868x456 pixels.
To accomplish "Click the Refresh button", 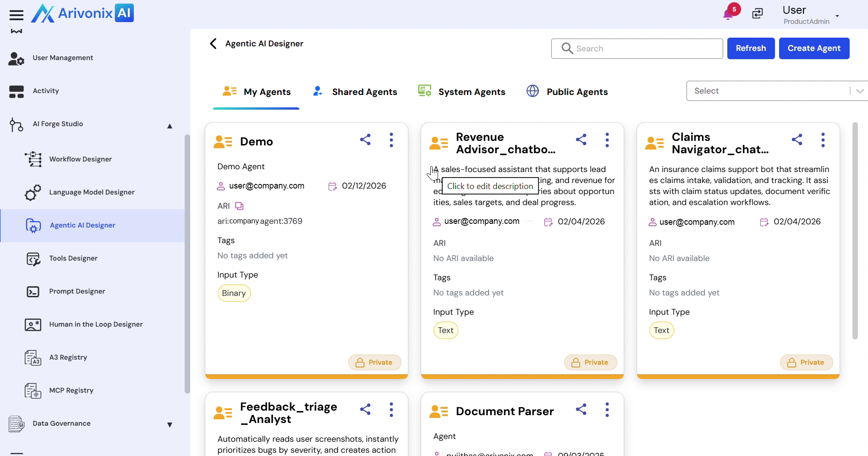I will pyautogui.click(x=751, y=48).
